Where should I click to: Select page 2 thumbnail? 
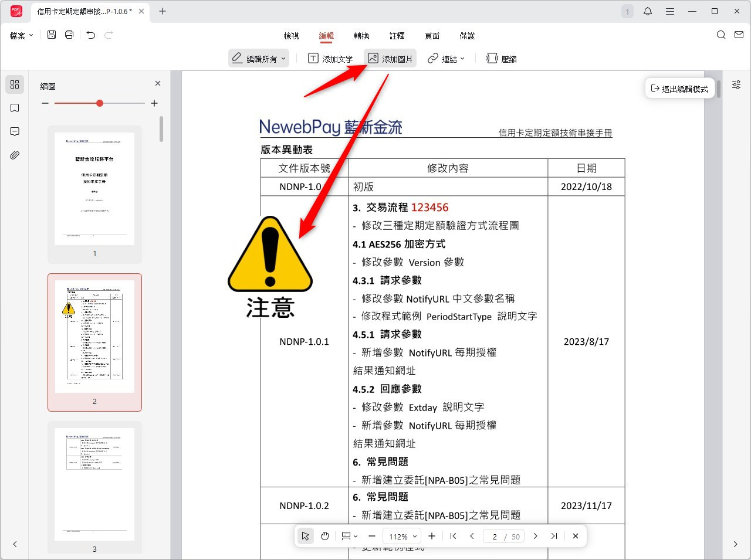(94, 337)
